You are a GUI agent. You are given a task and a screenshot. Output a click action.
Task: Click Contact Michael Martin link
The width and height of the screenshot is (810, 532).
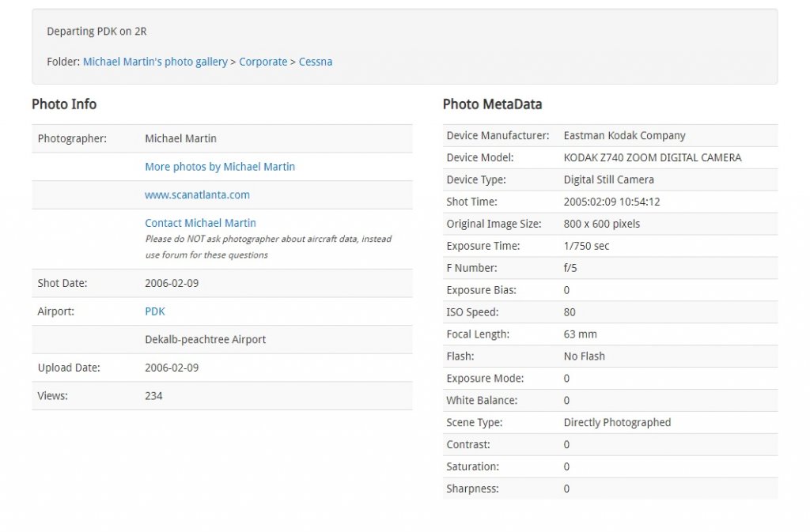pos(200,223)
